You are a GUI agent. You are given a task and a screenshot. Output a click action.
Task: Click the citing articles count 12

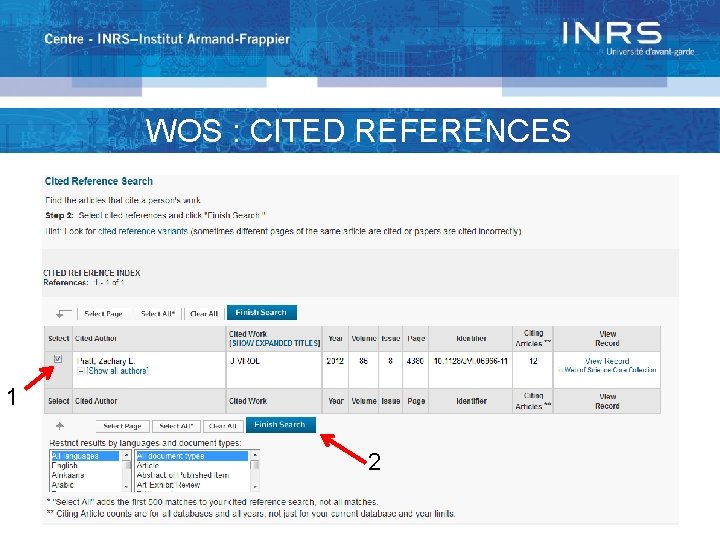click(533, 361)
